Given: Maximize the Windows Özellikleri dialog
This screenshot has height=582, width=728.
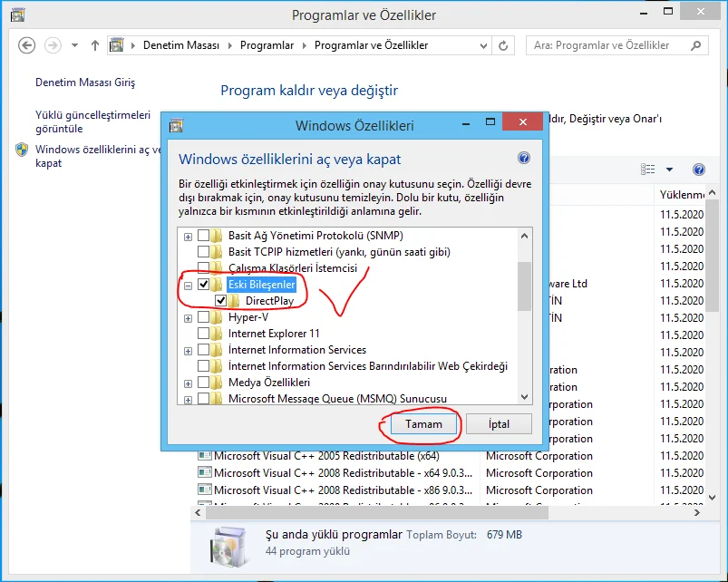Looking at the screenshot, I should 490,122.
